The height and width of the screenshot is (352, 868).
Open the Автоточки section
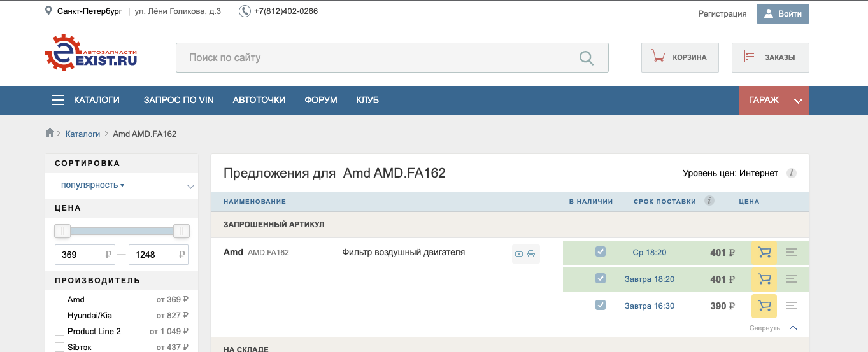[259, 100]
